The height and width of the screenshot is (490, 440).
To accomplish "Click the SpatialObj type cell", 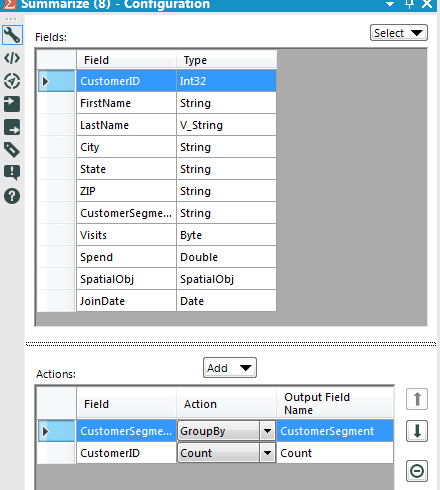I will (x=226, y=279).
